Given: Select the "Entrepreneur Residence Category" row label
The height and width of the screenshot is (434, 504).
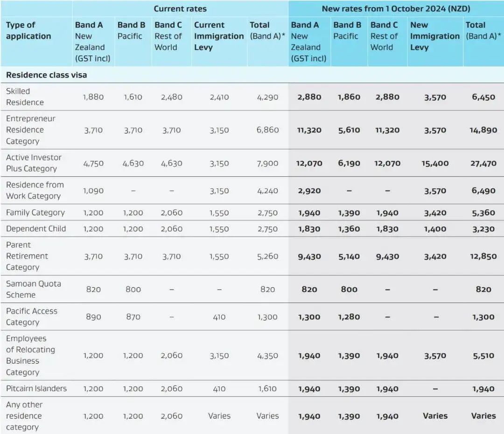Looking at the screenshot, I should (x=31, y=130).
